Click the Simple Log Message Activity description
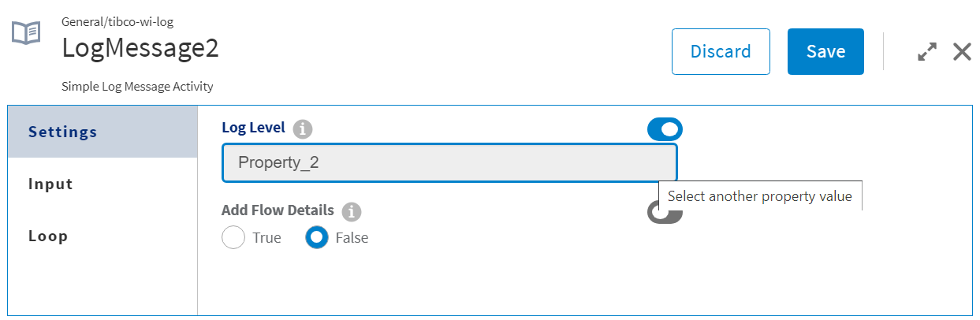The image size is (980, 320). (137, 86)
